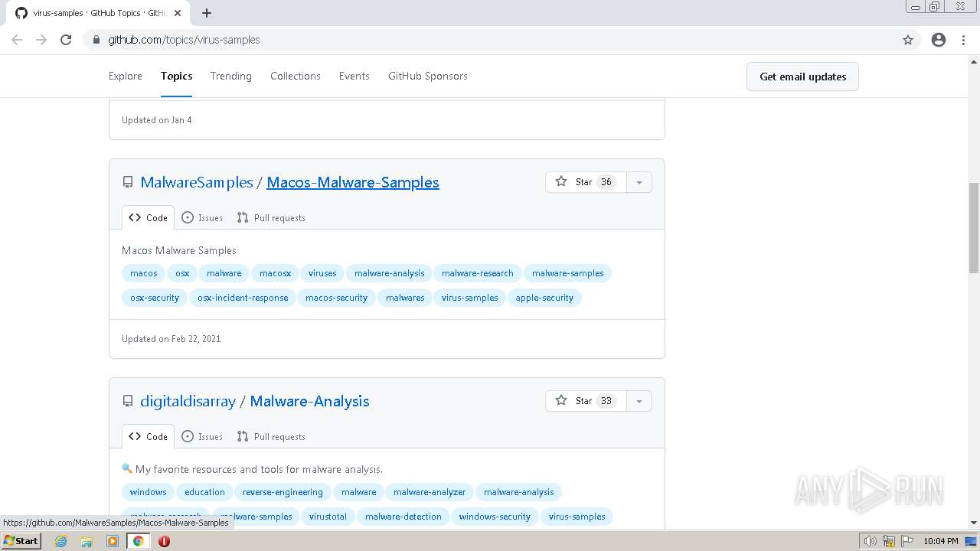
Task: Open Chrome three-dot menu
Action: pos(963,40)
